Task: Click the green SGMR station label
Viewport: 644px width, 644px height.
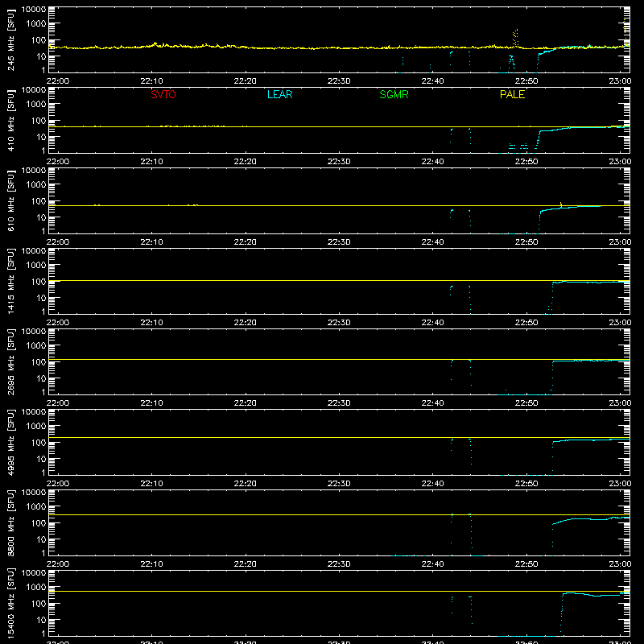Action: 394,94
